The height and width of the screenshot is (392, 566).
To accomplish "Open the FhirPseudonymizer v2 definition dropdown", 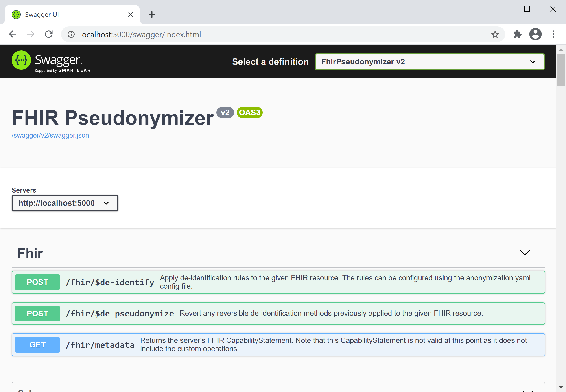I will pos(429,62).
